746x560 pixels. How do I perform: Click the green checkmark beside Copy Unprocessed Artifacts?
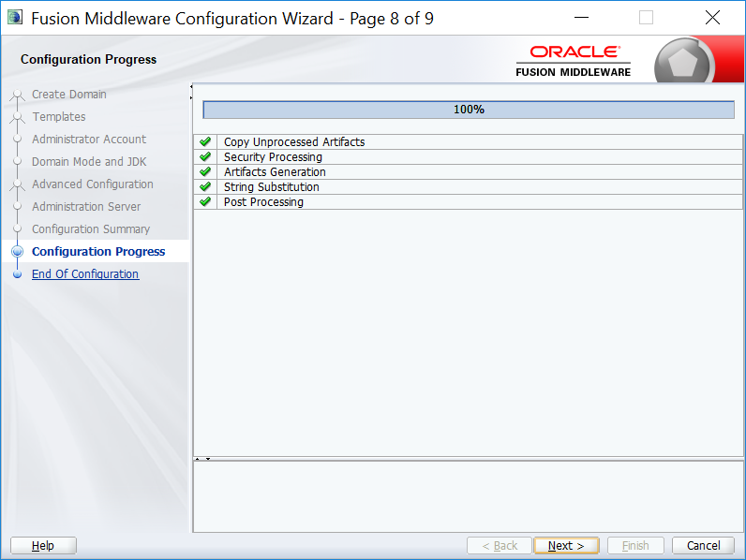pos(205,142)
